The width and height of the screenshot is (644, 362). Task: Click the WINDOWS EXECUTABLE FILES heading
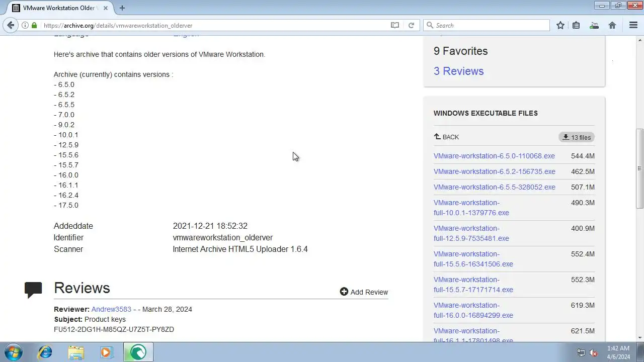[x=486, y=113]
